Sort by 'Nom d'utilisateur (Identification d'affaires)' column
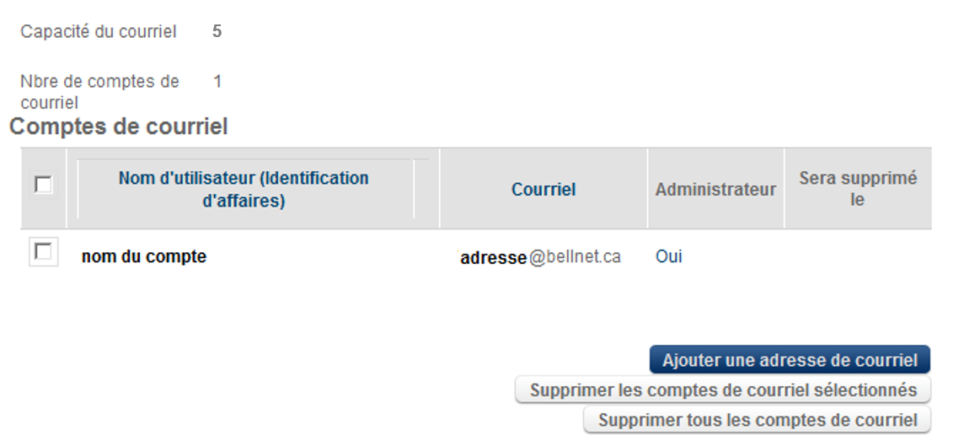Viewport: 980px width, 446px height. pos(244,190)
